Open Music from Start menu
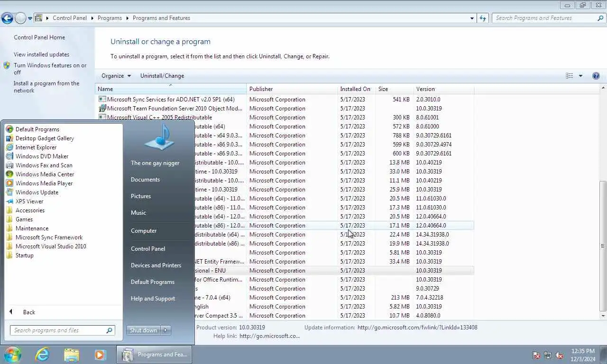This screenshot has height=364, width=607. 138,213
